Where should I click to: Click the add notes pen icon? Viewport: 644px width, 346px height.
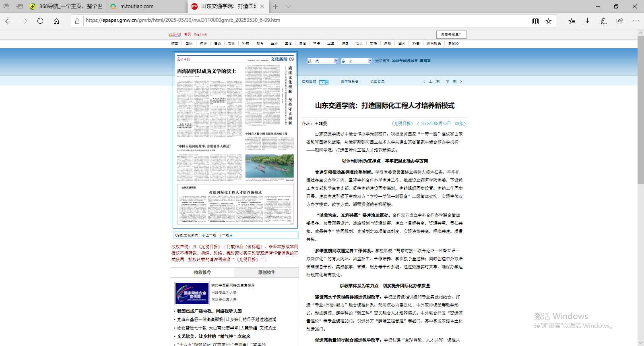point(603,21)
